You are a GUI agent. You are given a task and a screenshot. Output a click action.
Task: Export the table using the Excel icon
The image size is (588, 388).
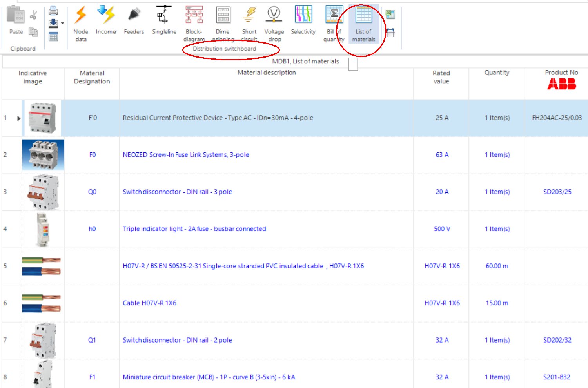click(x=390, y=14)
